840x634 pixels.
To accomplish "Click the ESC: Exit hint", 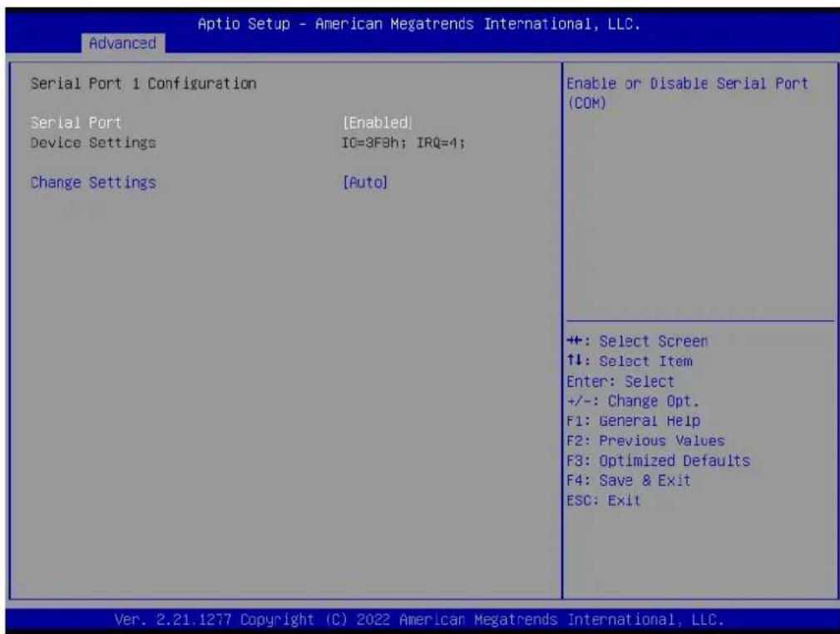I will pyautogui.click(x=604, y=501).
